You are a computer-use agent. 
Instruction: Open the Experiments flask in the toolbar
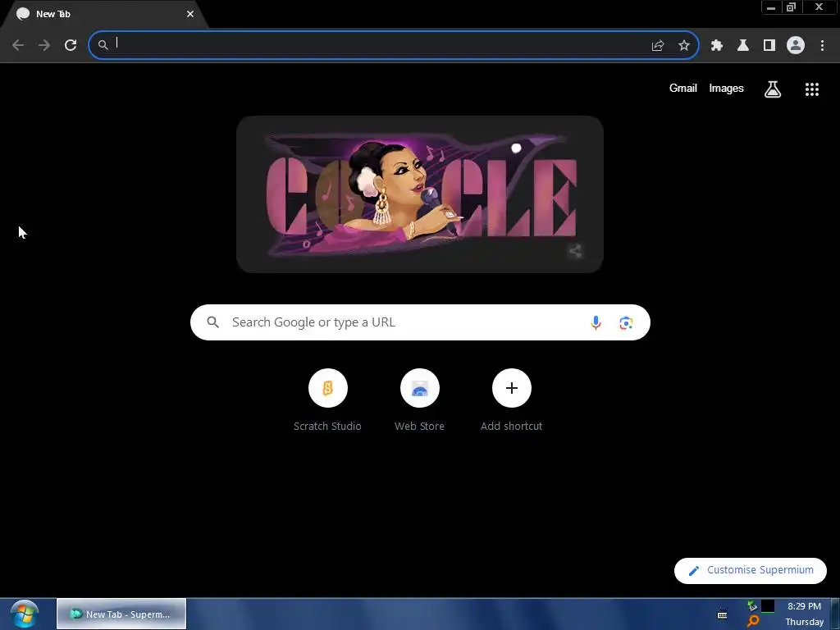tap(743, 46)
